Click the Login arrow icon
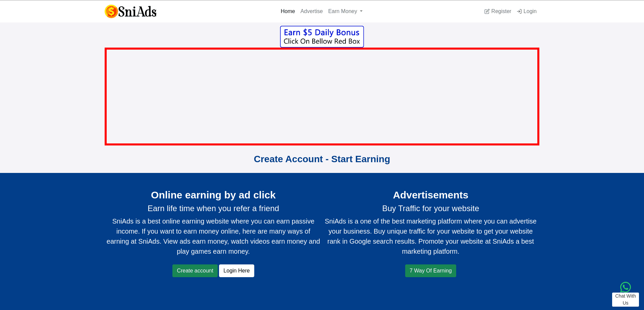 519,11
